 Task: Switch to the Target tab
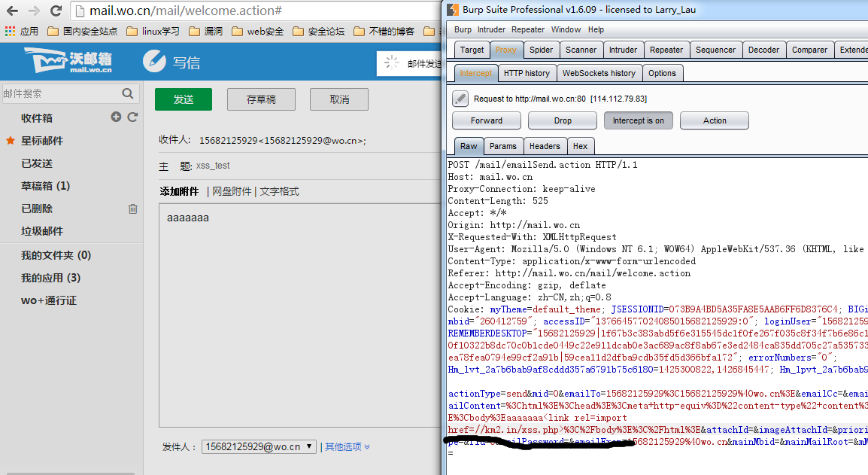tap(472, 50)
